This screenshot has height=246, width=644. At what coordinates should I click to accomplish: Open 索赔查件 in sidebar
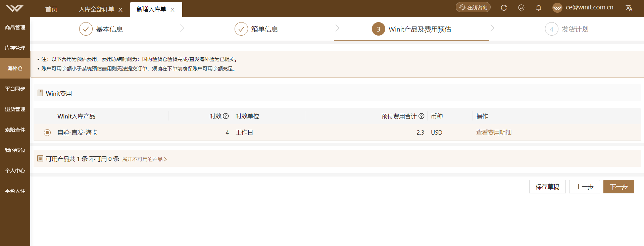(15, 130)
